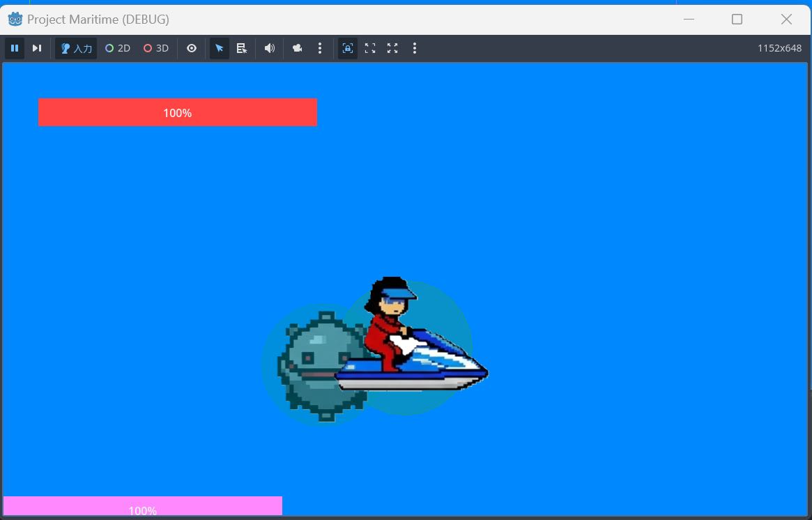The width and height of the screenshot is (812, 520).
Task: Switch to 3D selection mode
Action: pos(156,48)
